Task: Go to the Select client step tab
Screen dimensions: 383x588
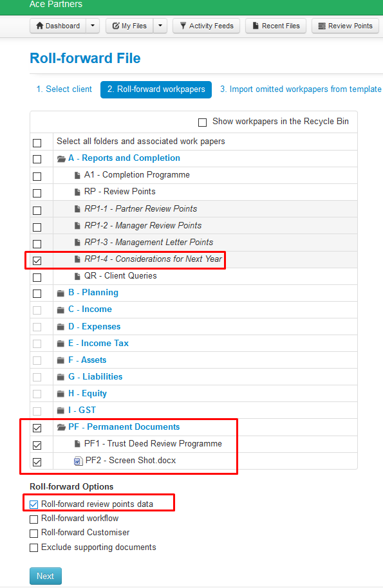Action: 64,89
